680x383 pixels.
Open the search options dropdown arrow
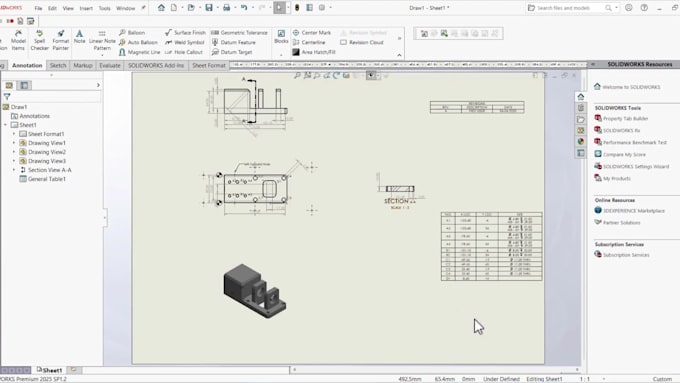tap(616, 8)
